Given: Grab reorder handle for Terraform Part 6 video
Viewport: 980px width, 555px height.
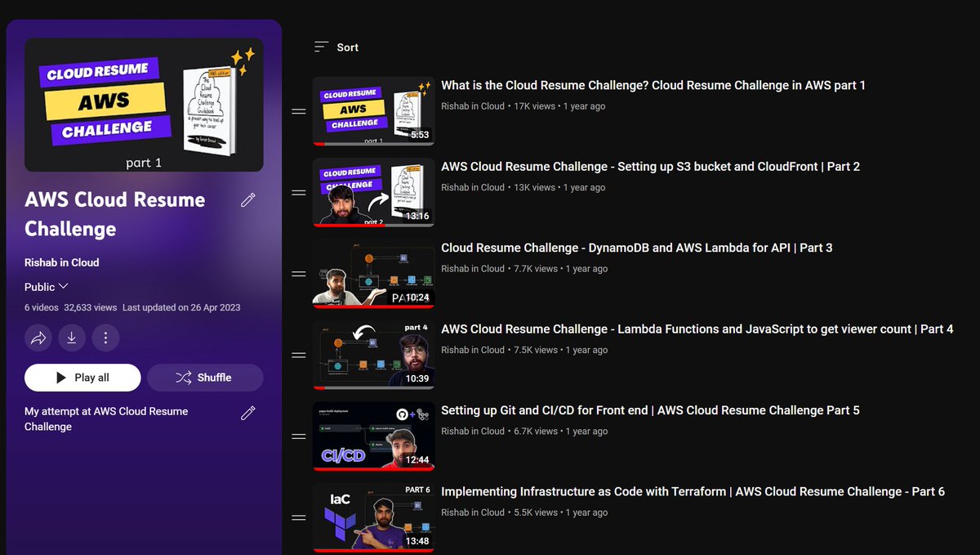Looking at the screenshot, I should click(299, 517).
